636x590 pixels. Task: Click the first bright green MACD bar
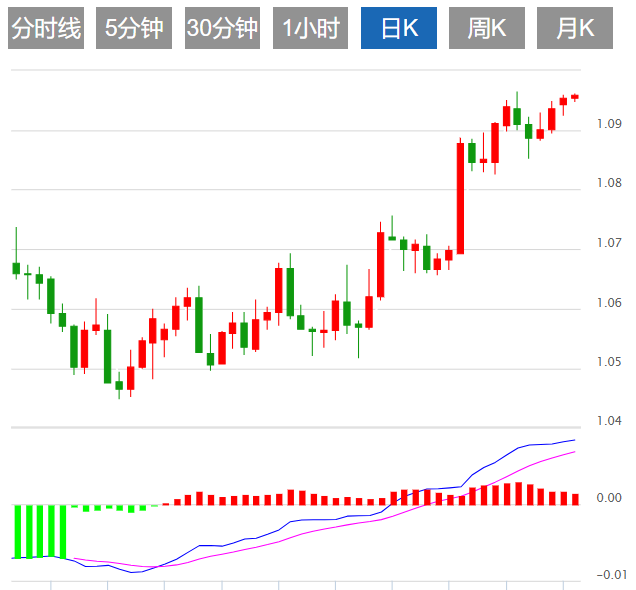[17, 532]
